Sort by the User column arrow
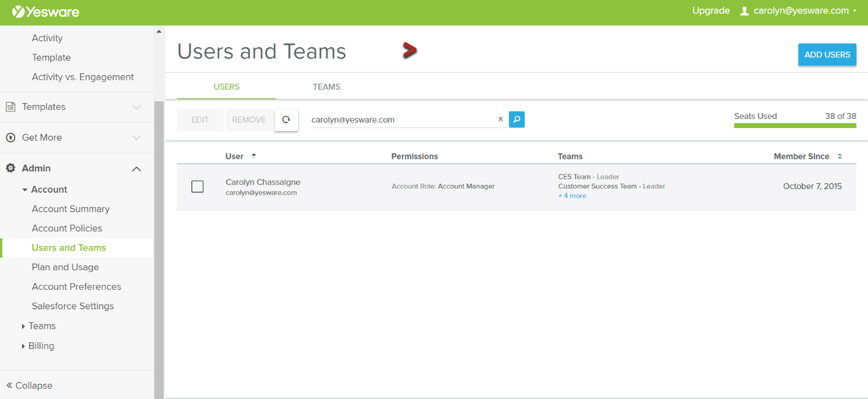The width and height of the screenshot is (868, 399). coord(253,156)
